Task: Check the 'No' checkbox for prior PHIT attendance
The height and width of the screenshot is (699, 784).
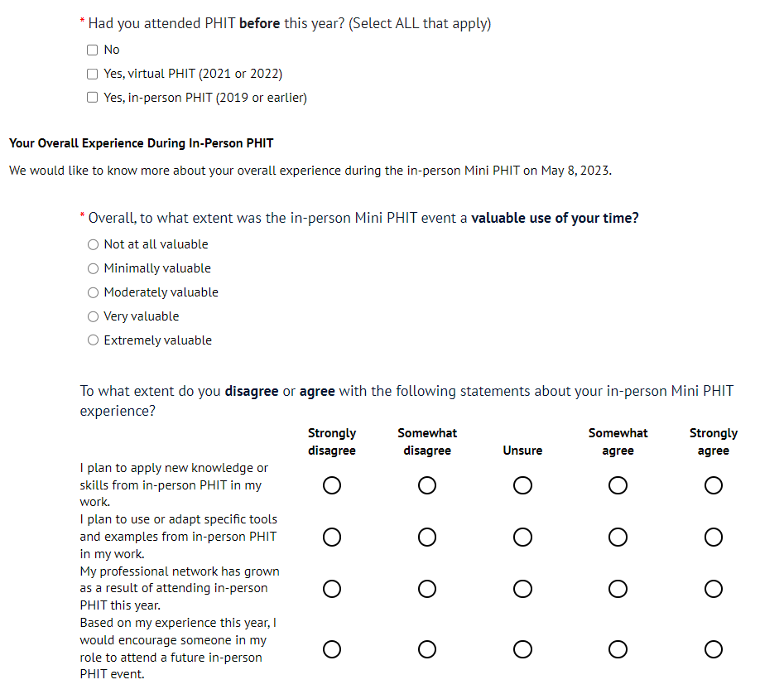Action: pos(93,50)
